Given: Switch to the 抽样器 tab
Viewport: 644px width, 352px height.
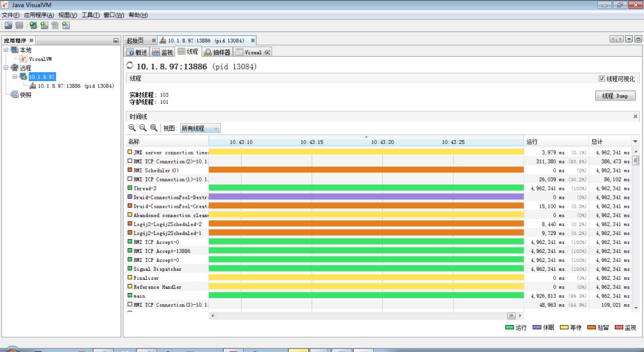Looking at the screenshot, I should click(217, 52).
